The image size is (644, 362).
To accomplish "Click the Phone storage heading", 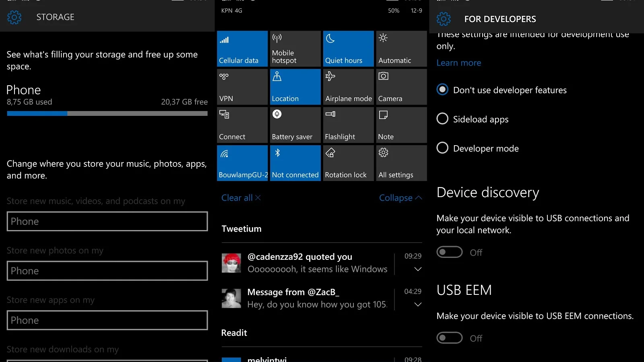I will click(x=24, y=90).
